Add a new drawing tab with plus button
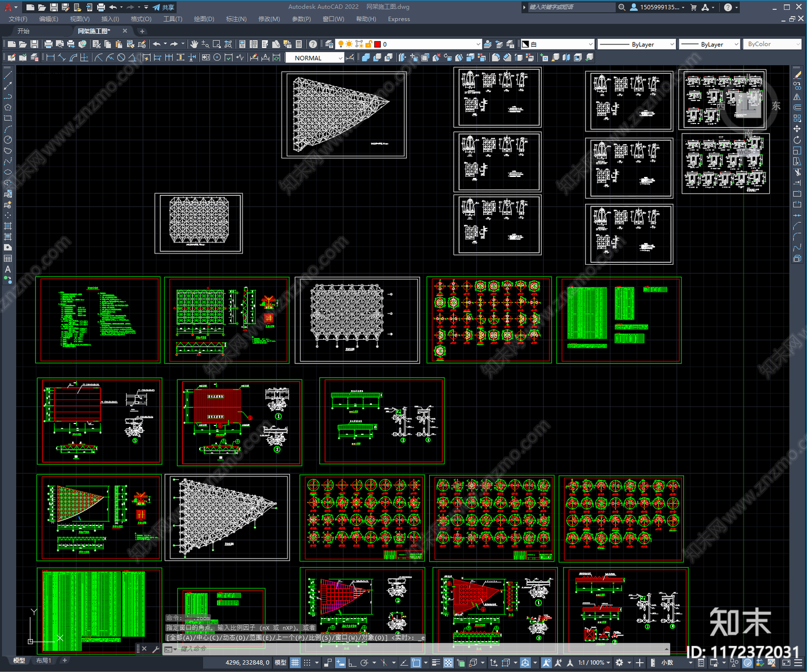Viewport: 807px width, 672px height. tap(142, 31)
